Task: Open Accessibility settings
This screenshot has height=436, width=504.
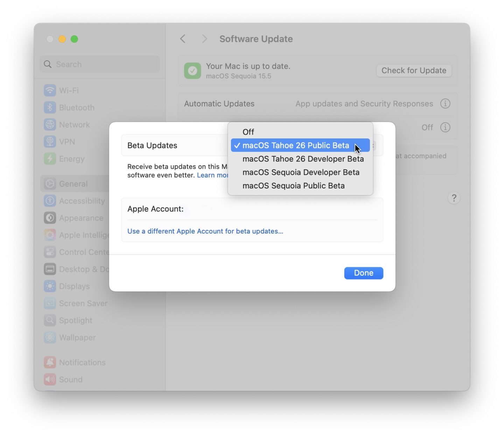Action: 82,201
